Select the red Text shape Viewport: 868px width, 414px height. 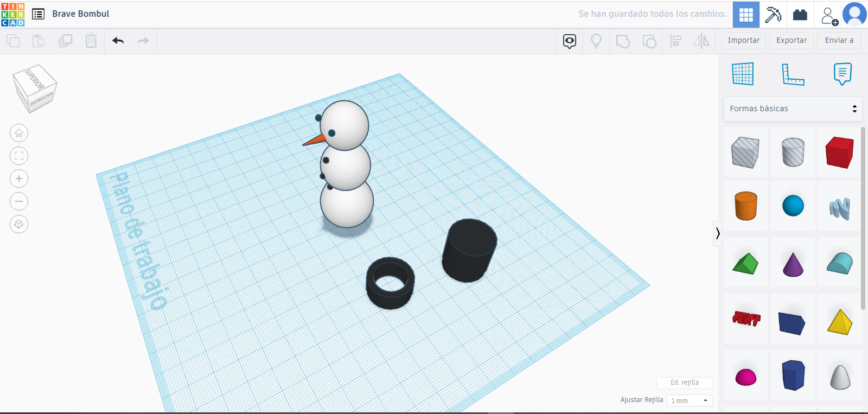tap(745, 319)
